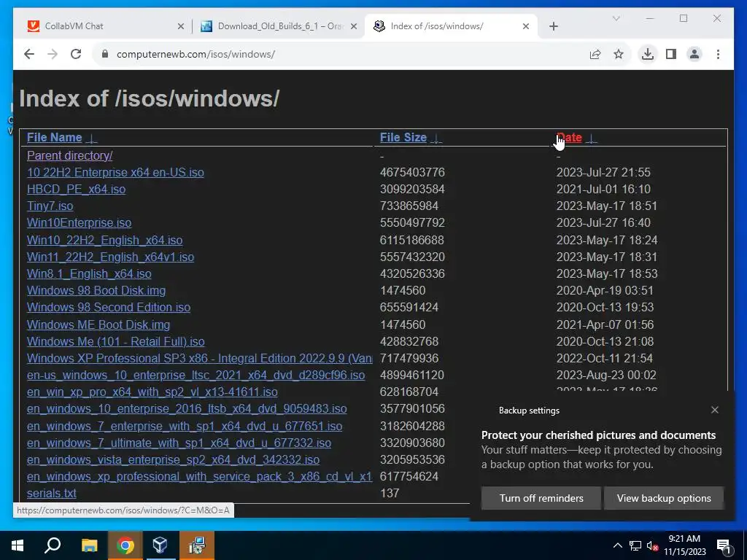This screenshot has height=560, width=747.
Task: Download Windows 98 Boot Disk.img
Action: 96,290
